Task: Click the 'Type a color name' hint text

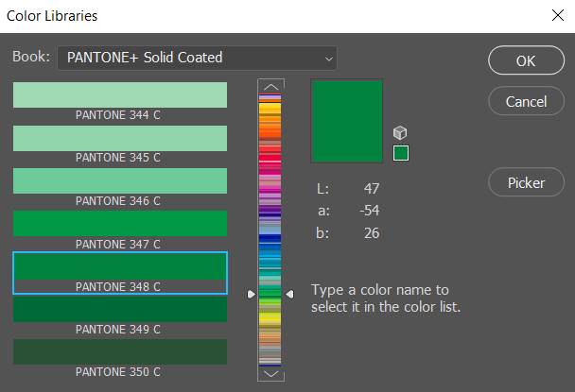Action: 386,298
